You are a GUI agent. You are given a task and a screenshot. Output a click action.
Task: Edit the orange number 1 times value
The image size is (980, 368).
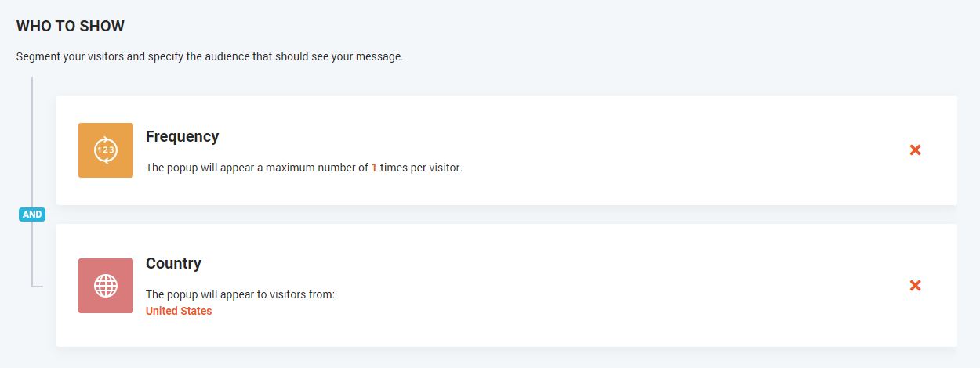374,168
